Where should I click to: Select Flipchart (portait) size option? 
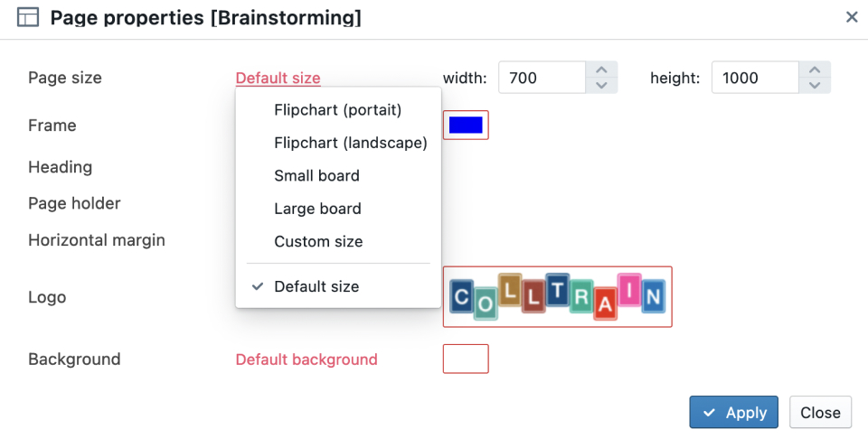337,110
